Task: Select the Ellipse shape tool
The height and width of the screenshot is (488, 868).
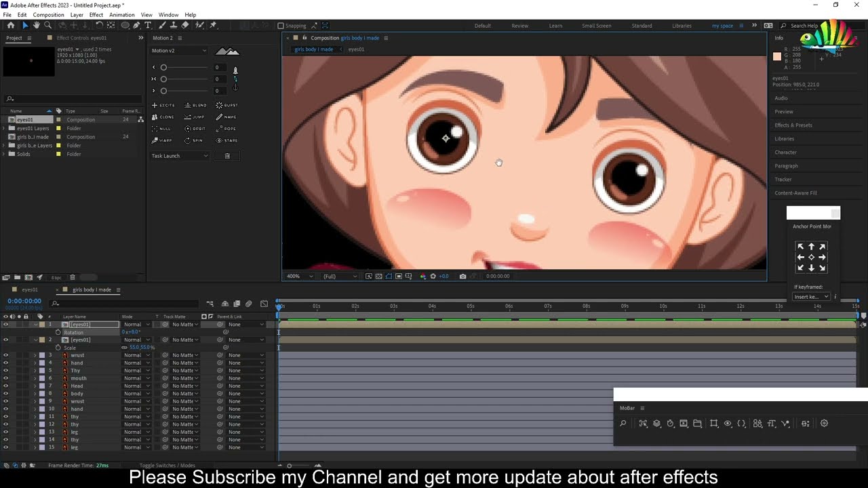Action: click(125, 25)
